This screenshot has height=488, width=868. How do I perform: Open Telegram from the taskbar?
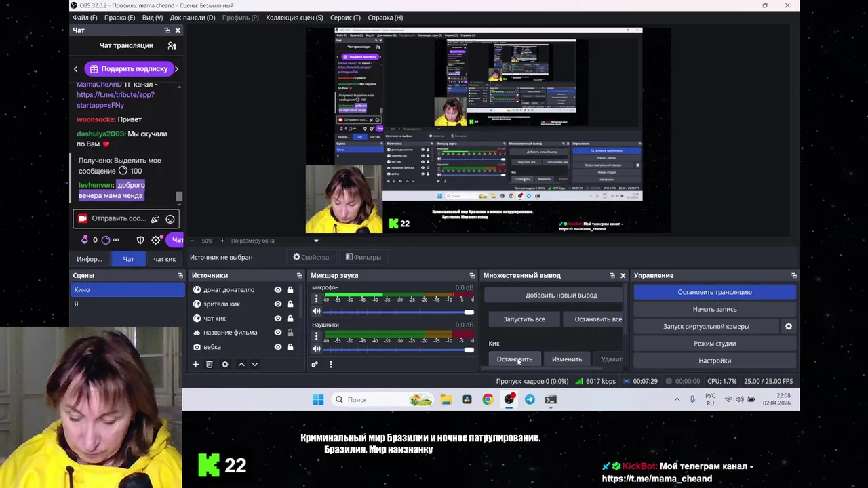tap(530, 399)
